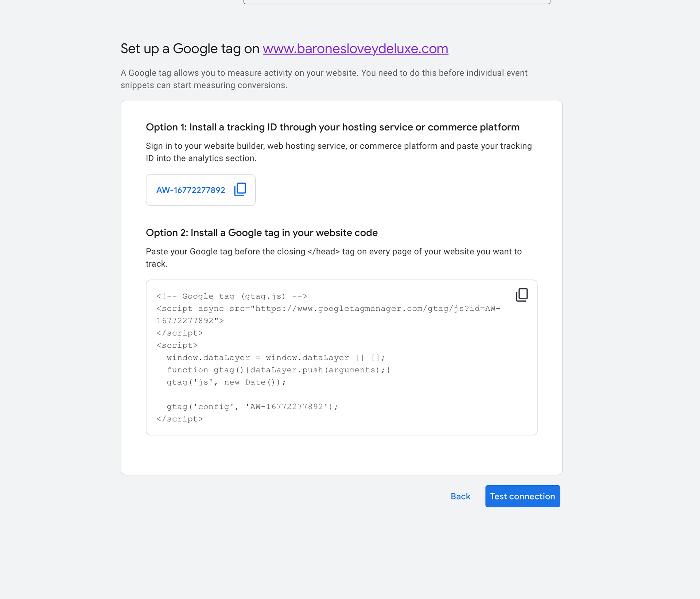Go Back to the previous step

pyautogui.click(x=460, y=496)
